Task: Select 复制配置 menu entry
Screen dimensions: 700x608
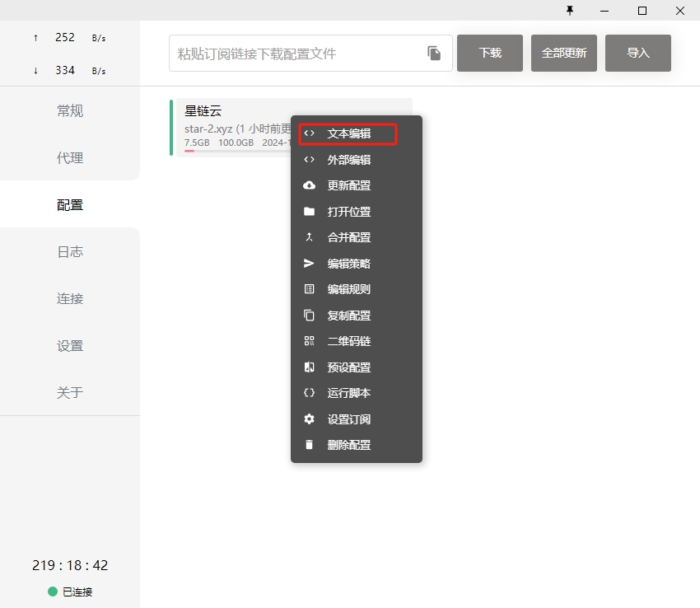Action: [348, 316]
